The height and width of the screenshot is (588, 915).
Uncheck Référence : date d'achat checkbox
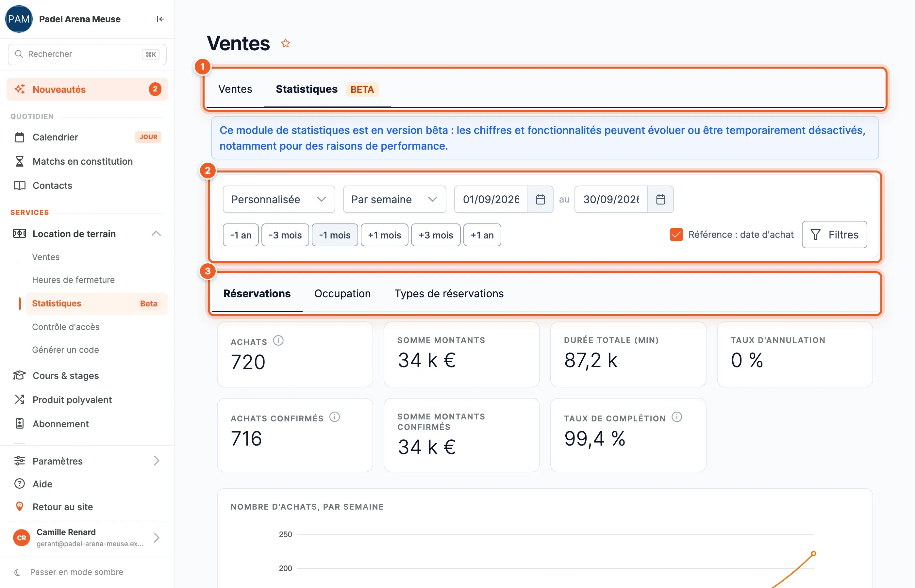(676, 235)
